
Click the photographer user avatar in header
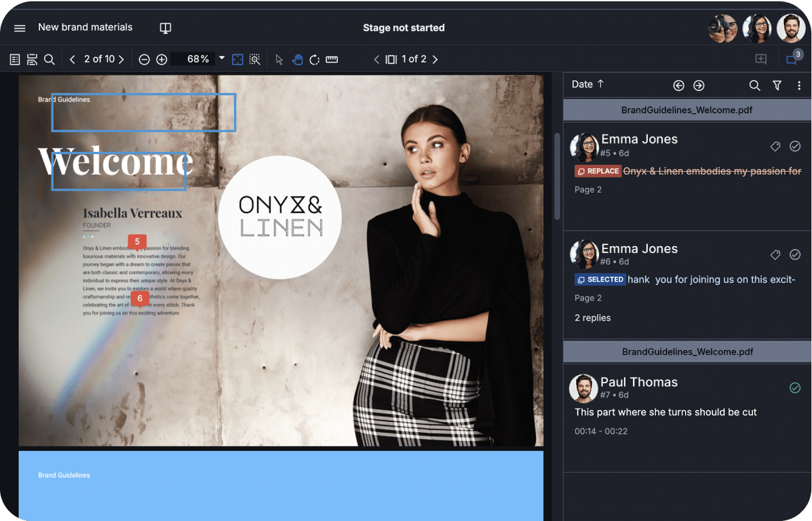pos(722,28)
